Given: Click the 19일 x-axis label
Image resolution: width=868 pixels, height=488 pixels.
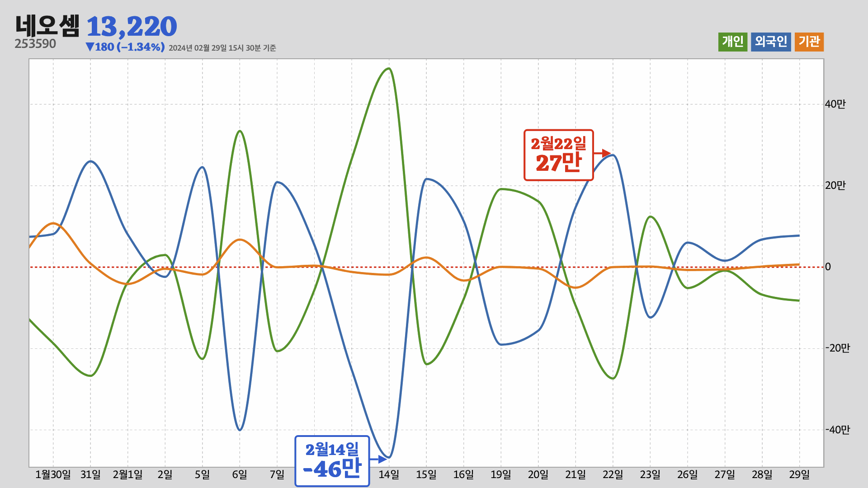Looking at the screenshot, I should (x=501, y=475).
